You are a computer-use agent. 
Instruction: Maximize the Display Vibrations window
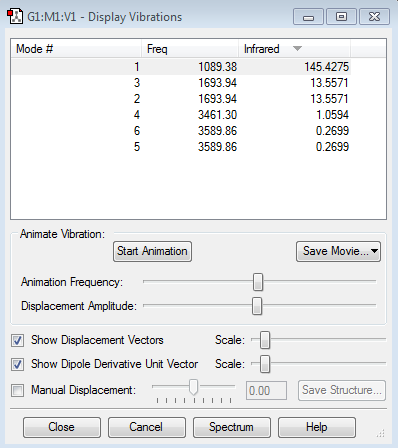click(x=341, y=17)
